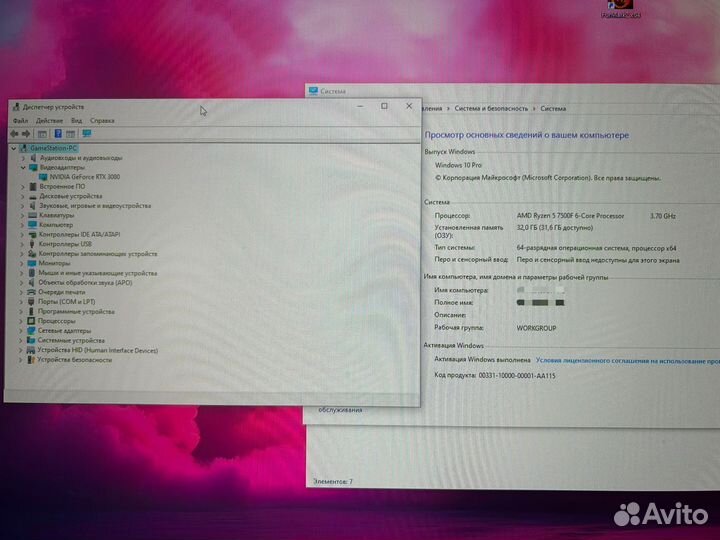Click the CPU icon of Процессоры

click(31, 321)
